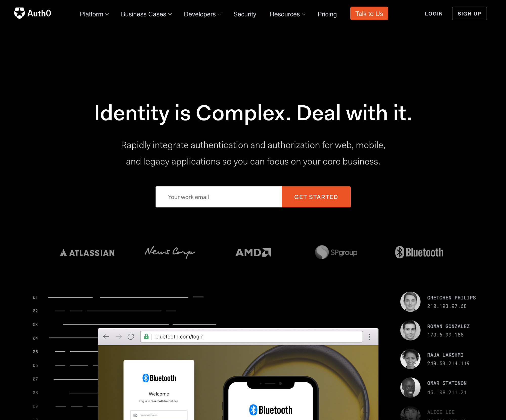Click the SIGN UP link
The width and height of the screenshot is (506, 420).
coord(469,14)
